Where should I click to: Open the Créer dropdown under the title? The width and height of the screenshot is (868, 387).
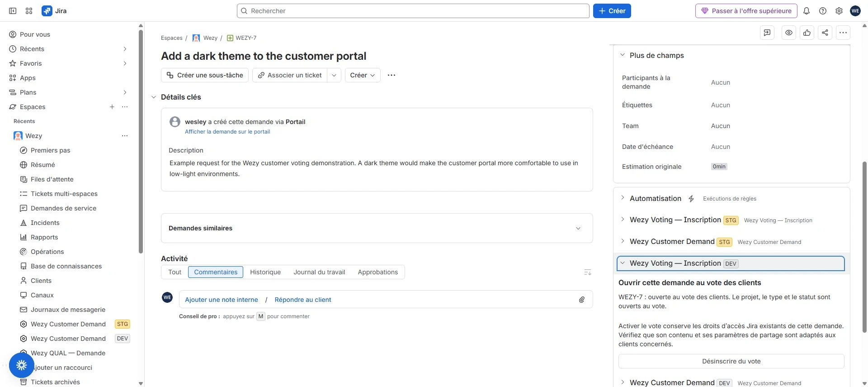pyautogui.click(x=363, y=75)
